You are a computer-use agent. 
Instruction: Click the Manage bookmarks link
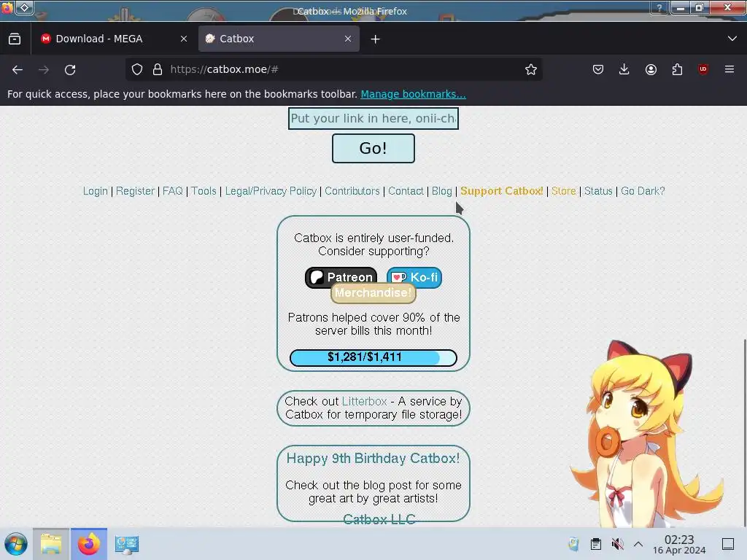413,94
